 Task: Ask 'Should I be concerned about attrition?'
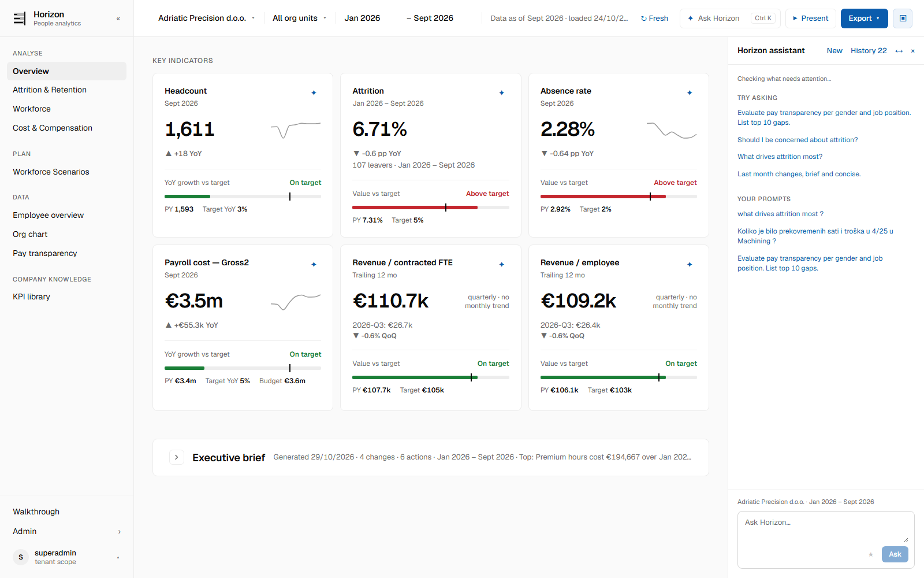(x=798, y=140)
